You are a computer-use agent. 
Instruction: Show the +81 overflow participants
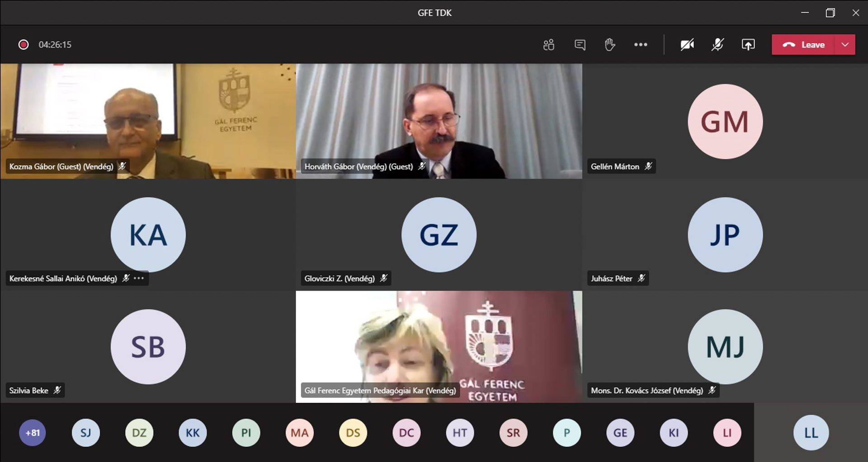click(33, 433)
